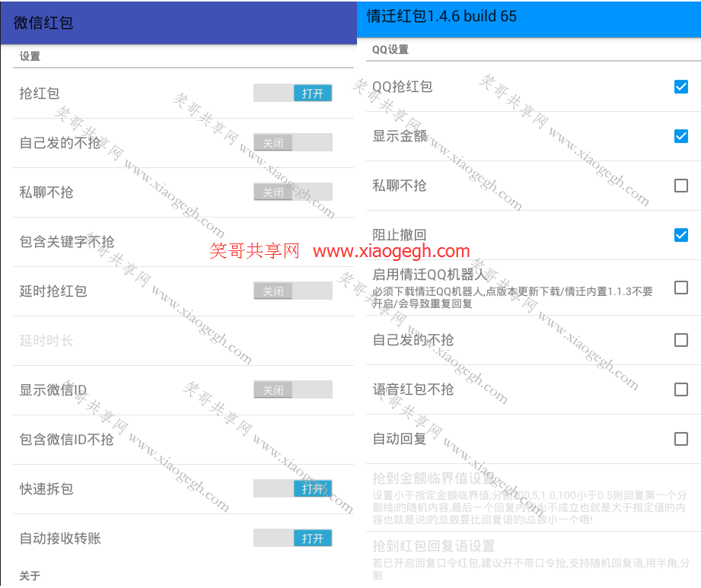Uncheck the QQ抢红包 checkbox
The image size is (701, 588).
tap(681, 87)
